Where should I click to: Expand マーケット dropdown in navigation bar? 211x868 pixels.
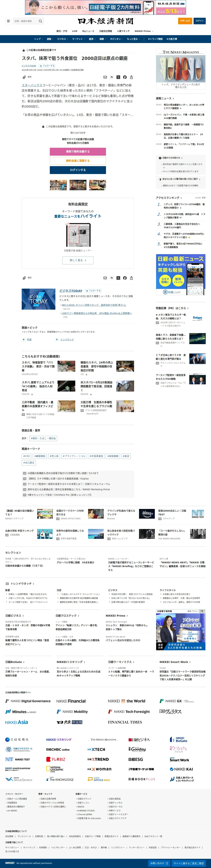click(79, 39)
